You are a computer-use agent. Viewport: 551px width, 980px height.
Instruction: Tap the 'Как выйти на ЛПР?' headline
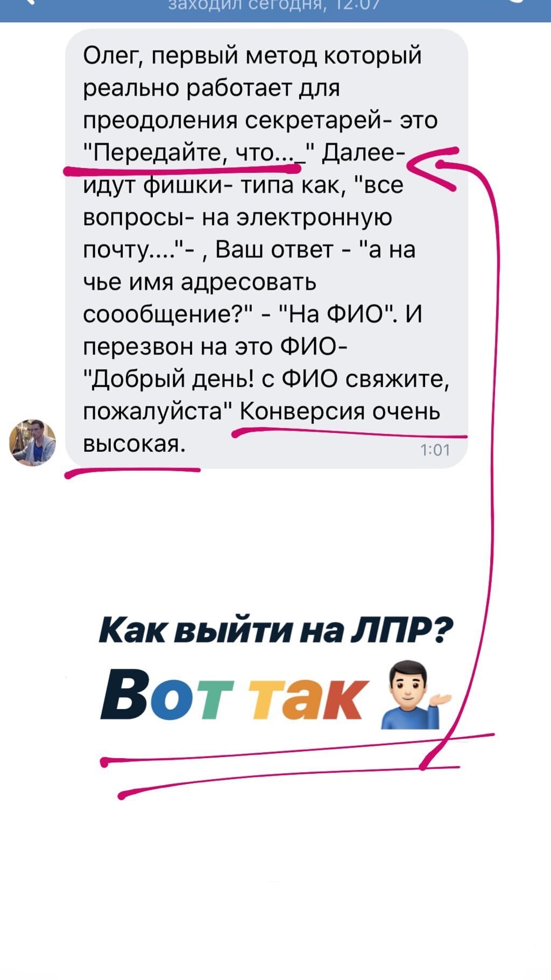click(275, 630)
